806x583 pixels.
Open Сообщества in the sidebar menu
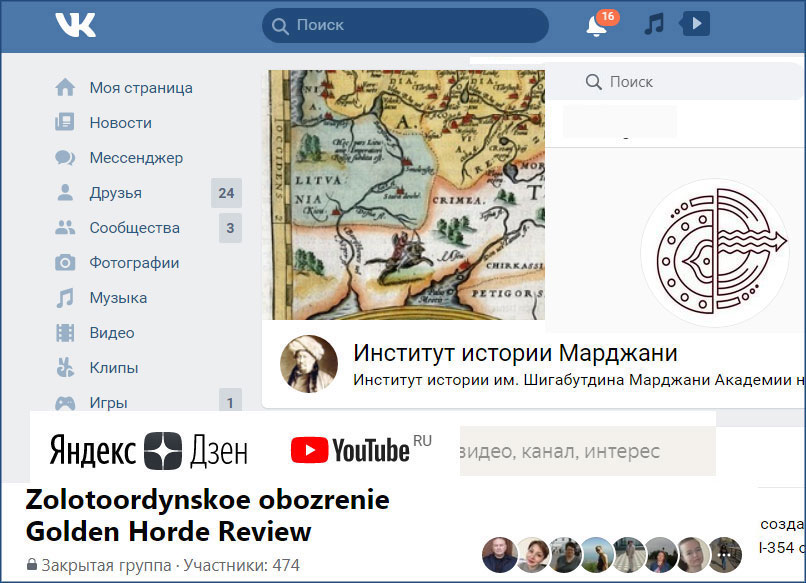click(134, 228)
